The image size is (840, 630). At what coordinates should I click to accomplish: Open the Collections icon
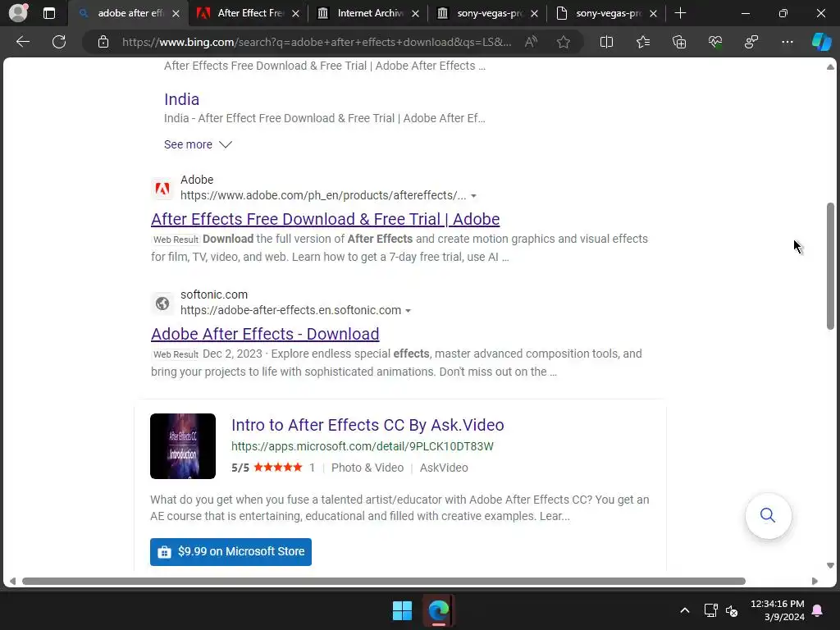click(x=679, y=42)
